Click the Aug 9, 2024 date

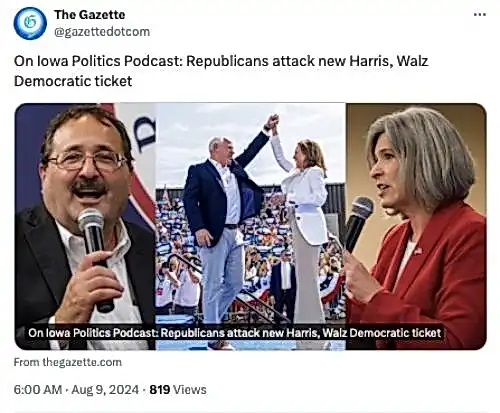click(x=105, y=390)
